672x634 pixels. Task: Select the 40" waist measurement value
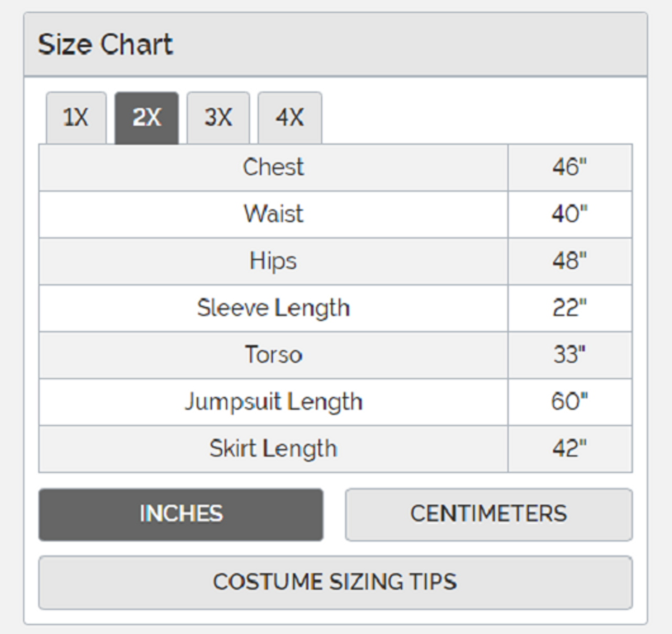tap(570, 214)
